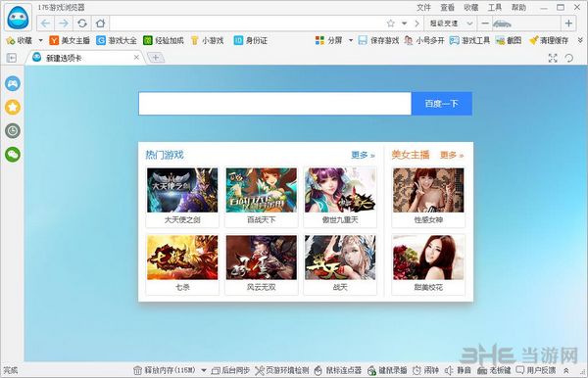The width and height of the screenshot is (588, 378).
Task: Expand the 释放内存 dropdown arrow
Action: pos(204,370)
